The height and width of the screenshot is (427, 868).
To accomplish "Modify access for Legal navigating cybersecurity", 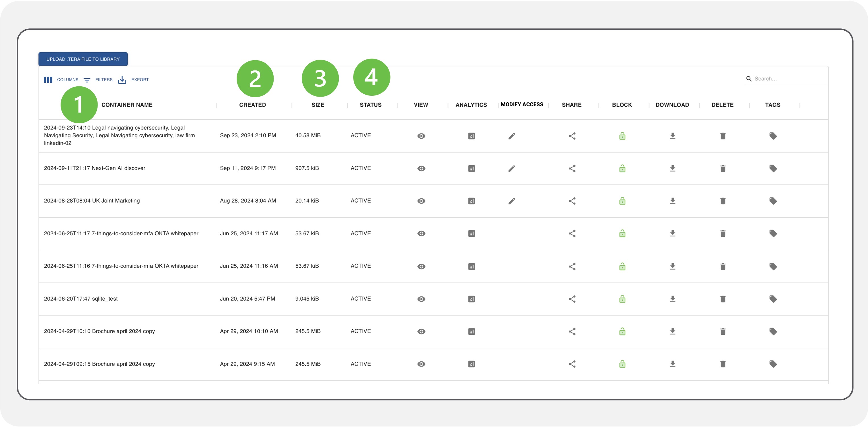I will click(511, 136).
